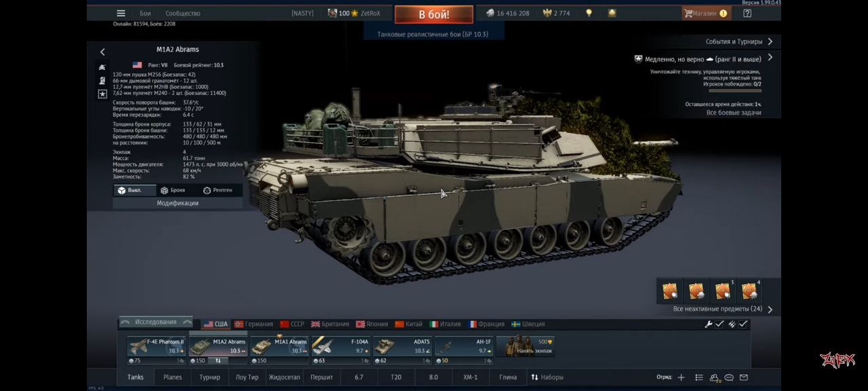
Task: Select the Китай nation tab
Action: pos(409,324)
